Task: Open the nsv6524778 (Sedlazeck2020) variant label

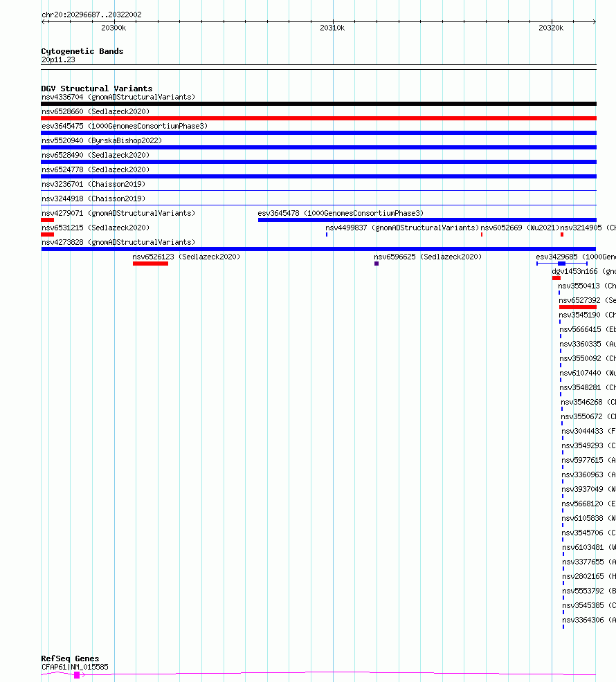Action: click(96, 169)
